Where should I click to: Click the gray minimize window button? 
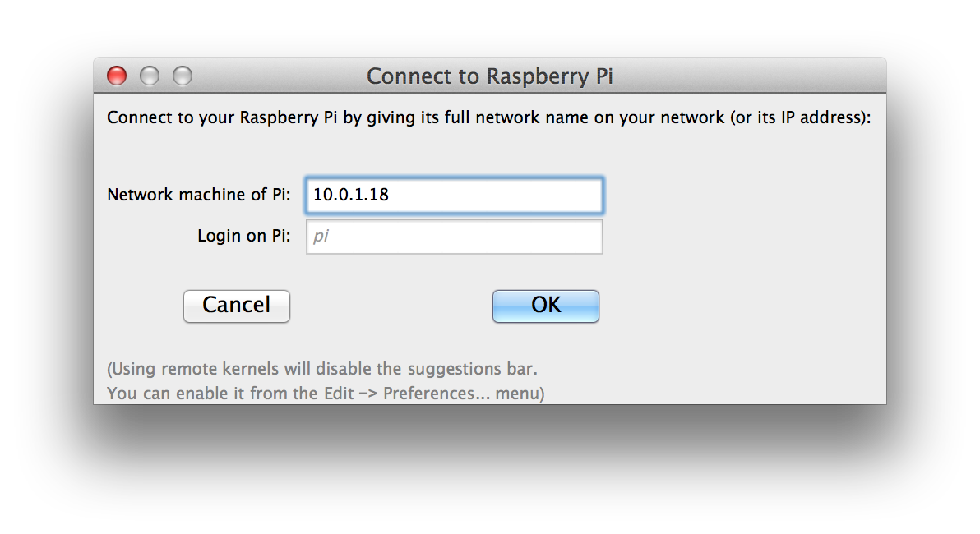[x=150, y=76]
